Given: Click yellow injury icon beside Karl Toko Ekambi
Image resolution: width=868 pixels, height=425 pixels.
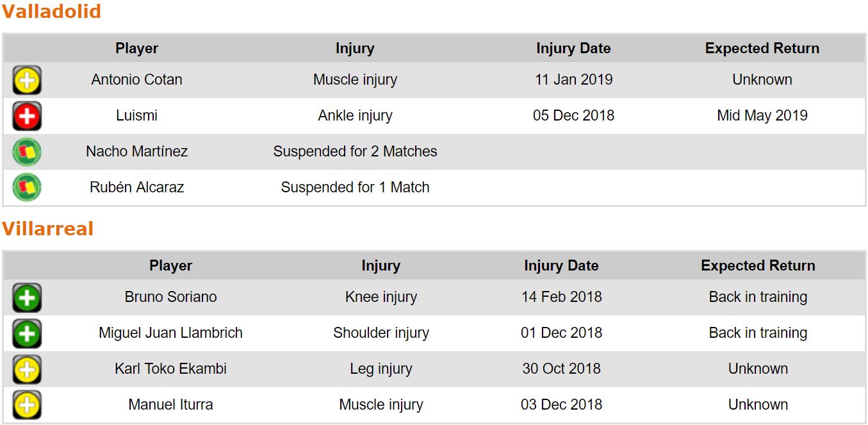Looking at the screenshot, I should tap(27, 369).
